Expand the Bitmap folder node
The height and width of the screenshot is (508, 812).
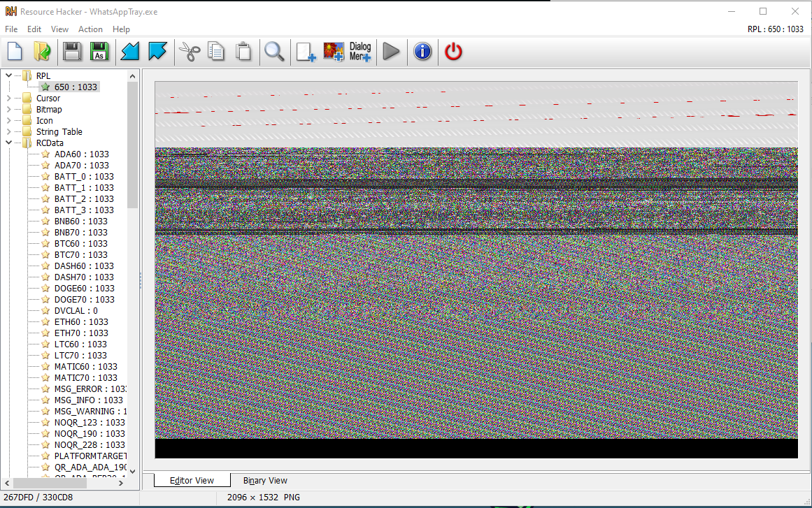click(9, 109)
